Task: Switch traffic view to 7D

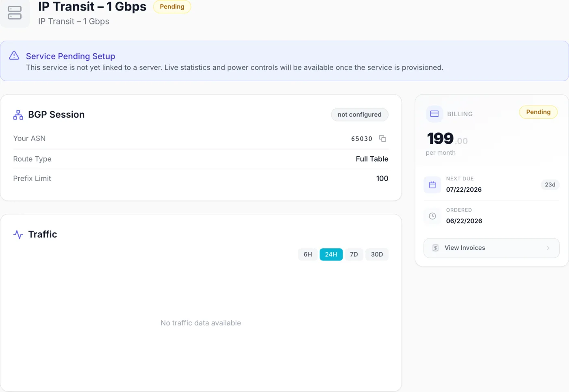Action: click(354, 254)
